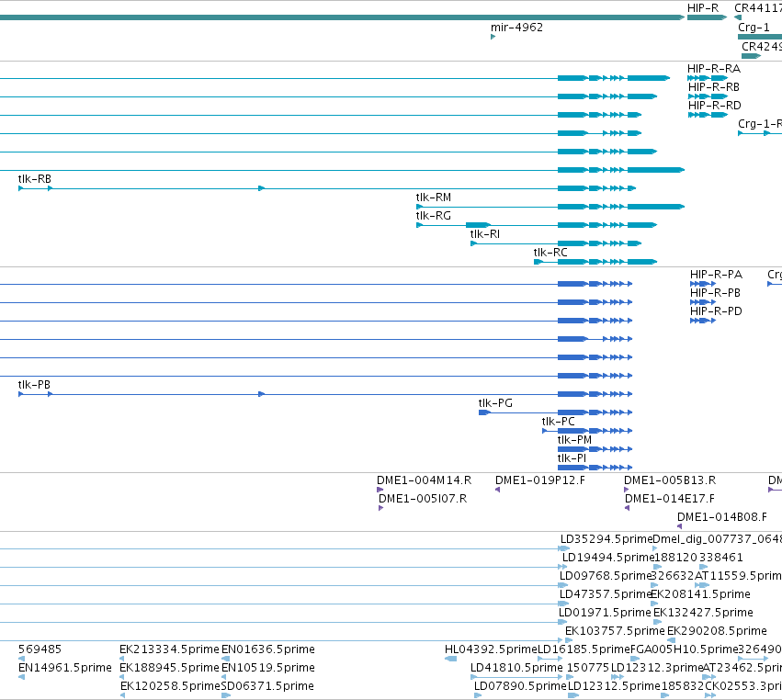Click the HL04392.5prime feature glyph
Viewport: 782px width, 700px height.
(450, 659)
